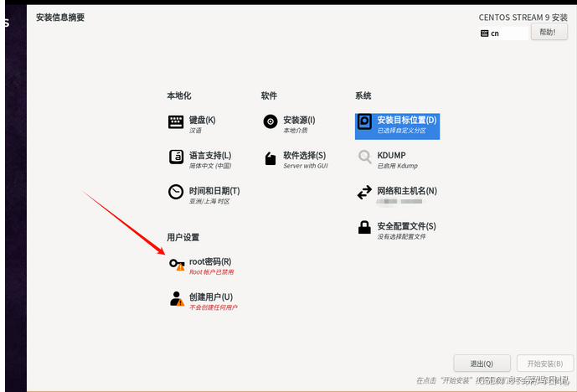577x392 pixels.
Task: Open 键盘(K) settings
Action: [203, 120]
